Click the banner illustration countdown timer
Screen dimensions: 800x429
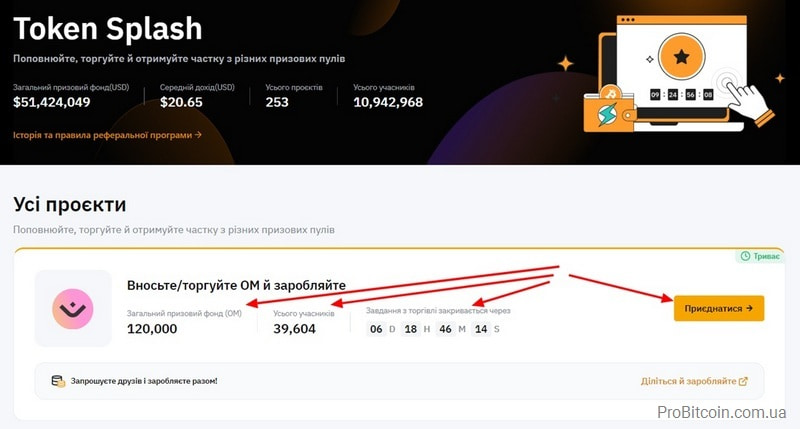click(681, 94)
